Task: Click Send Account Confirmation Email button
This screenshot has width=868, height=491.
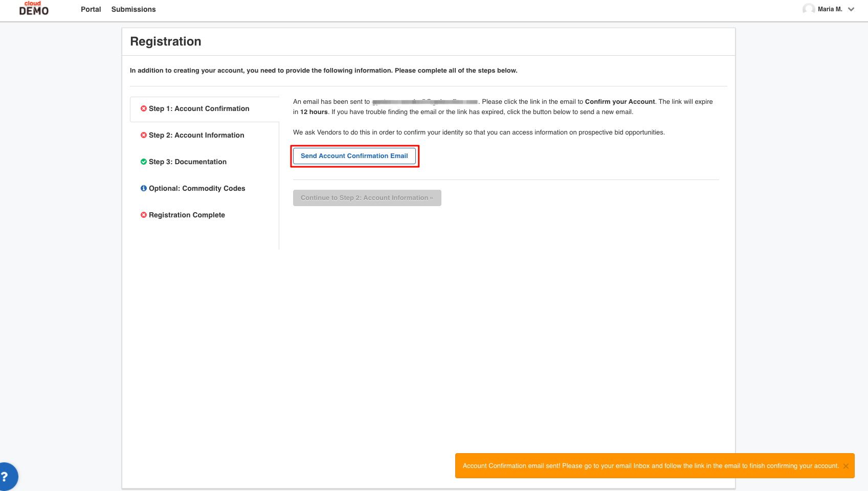Action: [354, 156]
